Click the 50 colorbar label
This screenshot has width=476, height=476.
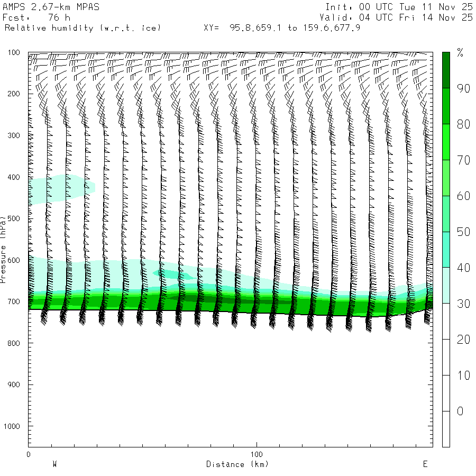pos(463,232)
